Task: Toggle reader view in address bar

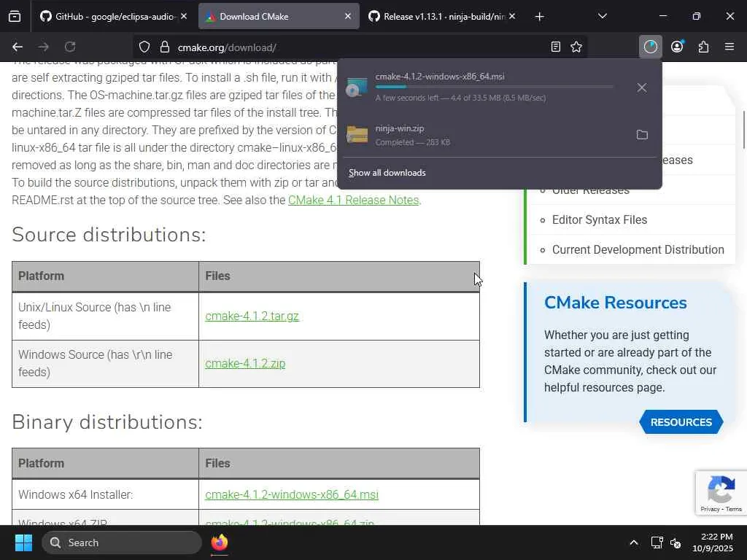Action: pos(555,47)
